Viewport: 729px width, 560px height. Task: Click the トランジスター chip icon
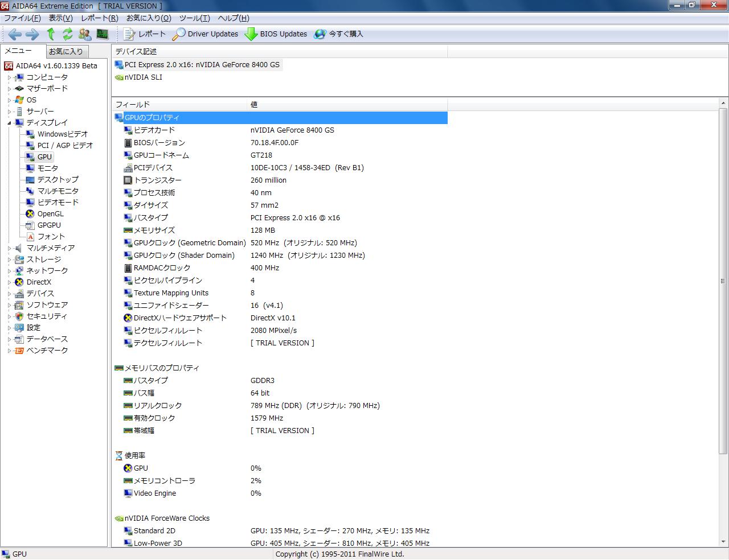point(128,180)
